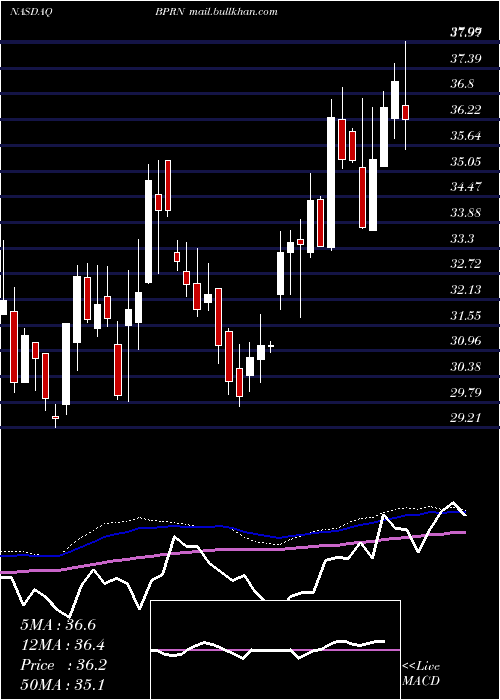Click the tallest white candlestick near 36.22

coord(331,182)
